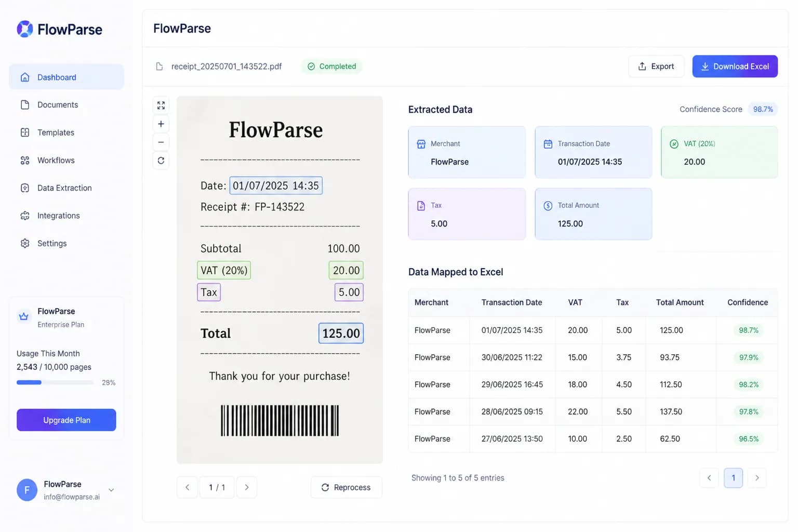This screenshot has width=798, height=532.
Task: Click the user avatar F circle
Action: pos(27,490)
